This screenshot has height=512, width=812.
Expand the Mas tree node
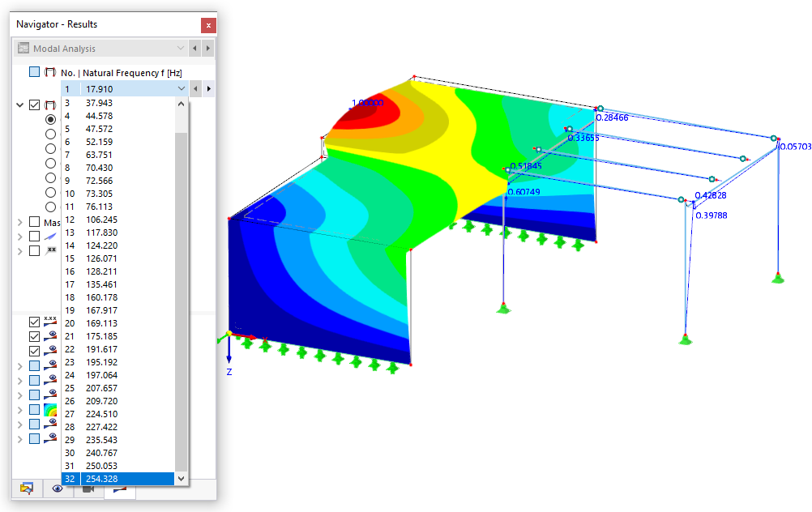point(19,222)
